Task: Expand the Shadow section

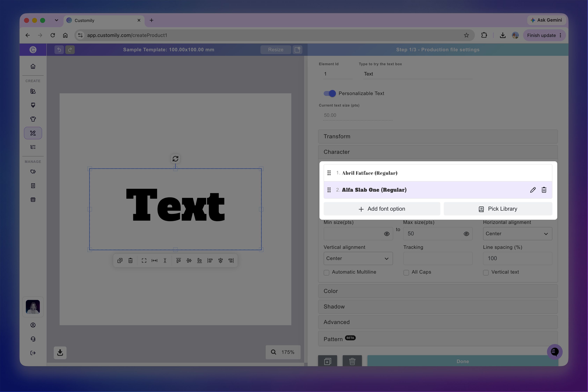Action: (x=438, y=307)
